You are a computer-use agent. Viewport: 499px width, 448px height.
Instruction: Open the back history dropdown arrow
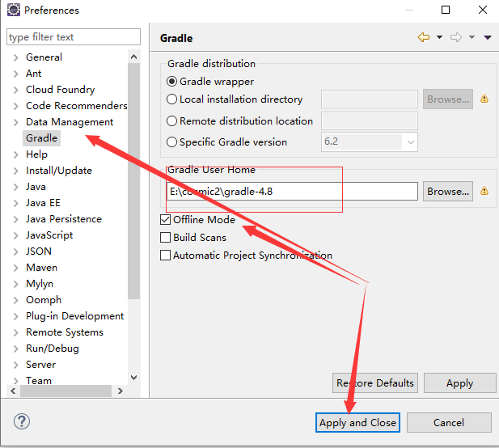(439, 37)
